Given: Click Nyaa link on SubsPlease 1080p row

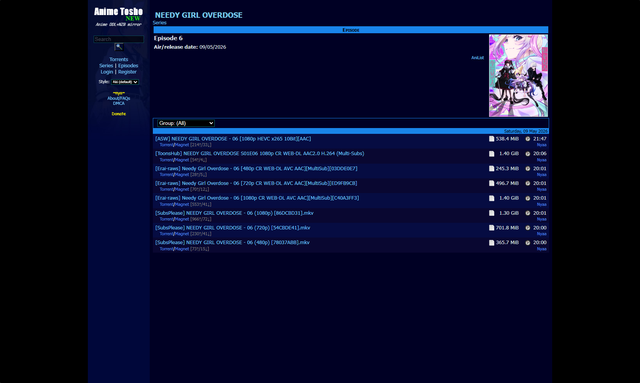Looking at the screenshot, I should (542, 219).
